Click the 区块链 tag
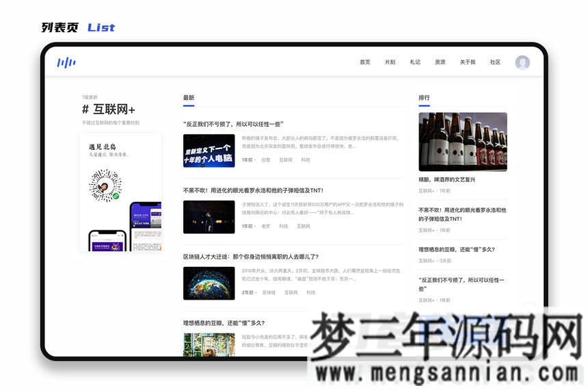Screen dimensions: 588x390 (269, 292)
